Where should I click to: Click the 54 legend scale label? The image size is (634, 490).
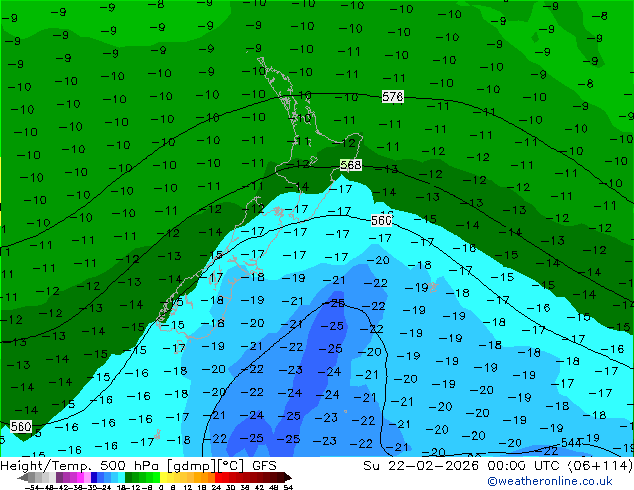click(288, 488)
